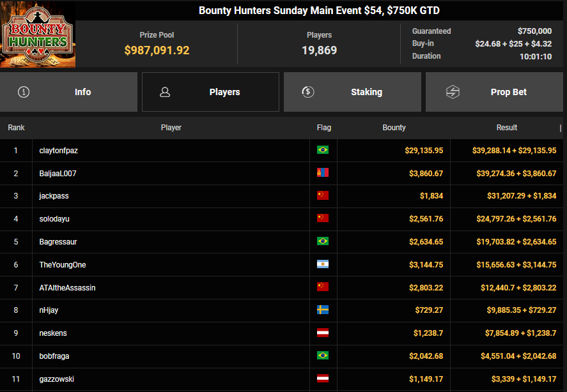Screen dimensions: 567x392
Task: Click the Austria flag beside neskens
Action: tap(323, 333)
